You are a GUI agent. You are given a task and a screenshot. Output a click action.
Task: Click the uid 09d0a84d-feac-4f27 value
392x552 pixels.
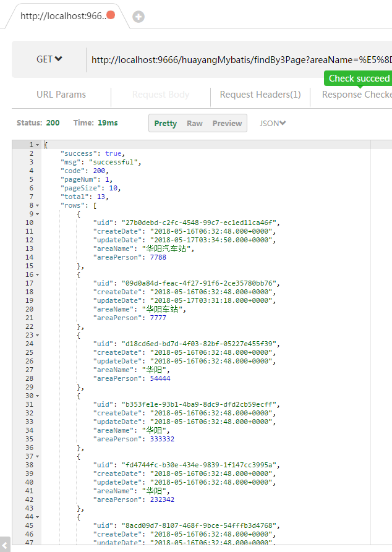[199, 283]
